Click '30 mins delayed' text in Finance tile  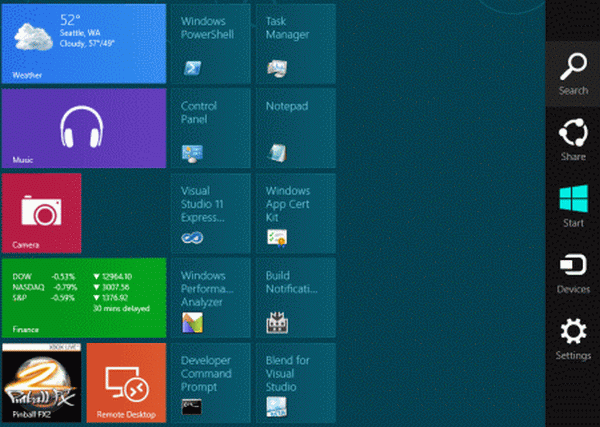pos(121,308)
